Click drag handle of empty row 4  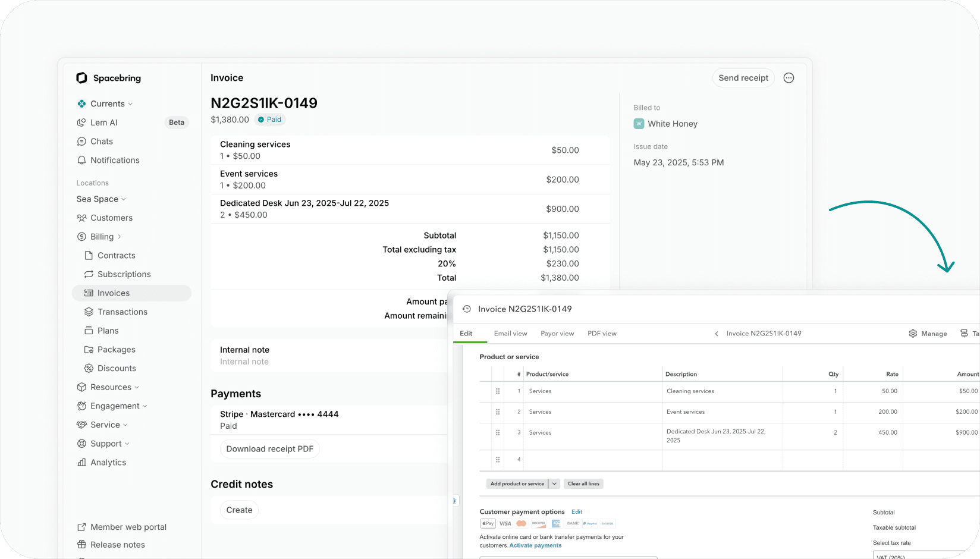pyautogui.click(x=498, y=460)
